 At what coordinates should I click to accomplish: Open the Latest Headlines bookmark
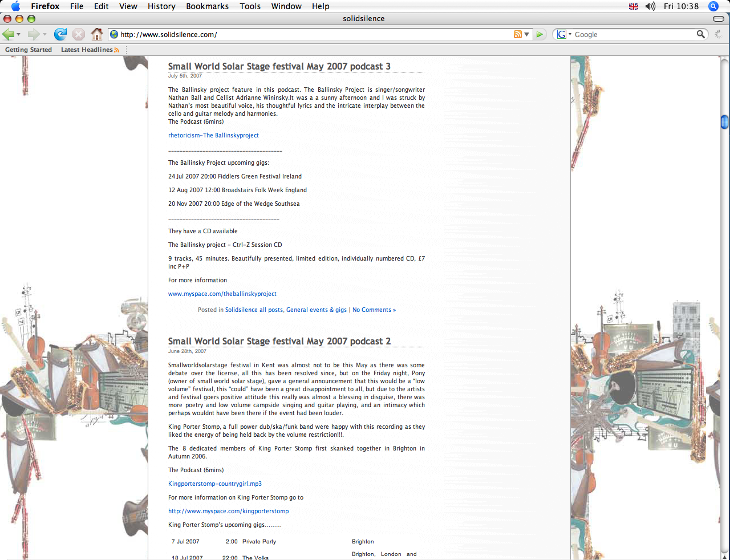pos(87,50)
